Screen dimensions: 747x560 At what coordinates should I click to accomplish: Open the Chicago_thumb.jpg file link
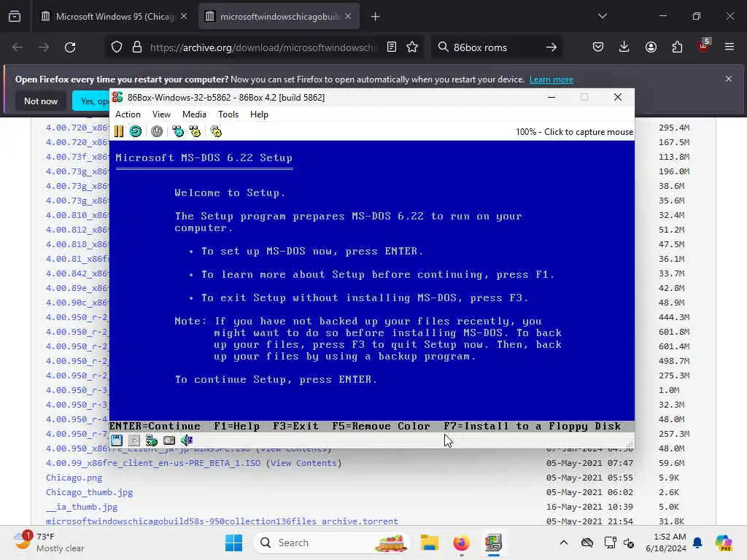[x=89, y=492]
